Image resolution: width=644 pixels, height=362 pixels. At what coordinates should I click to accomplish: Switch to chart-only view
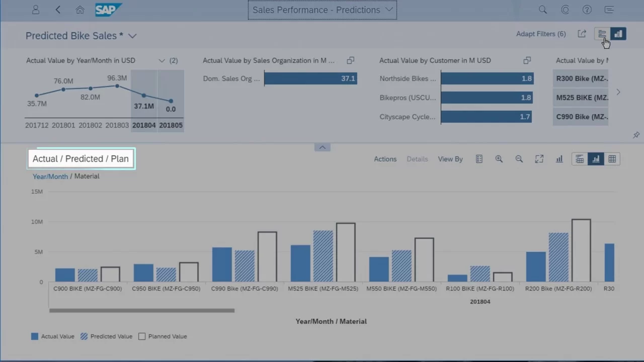[596, 159]
